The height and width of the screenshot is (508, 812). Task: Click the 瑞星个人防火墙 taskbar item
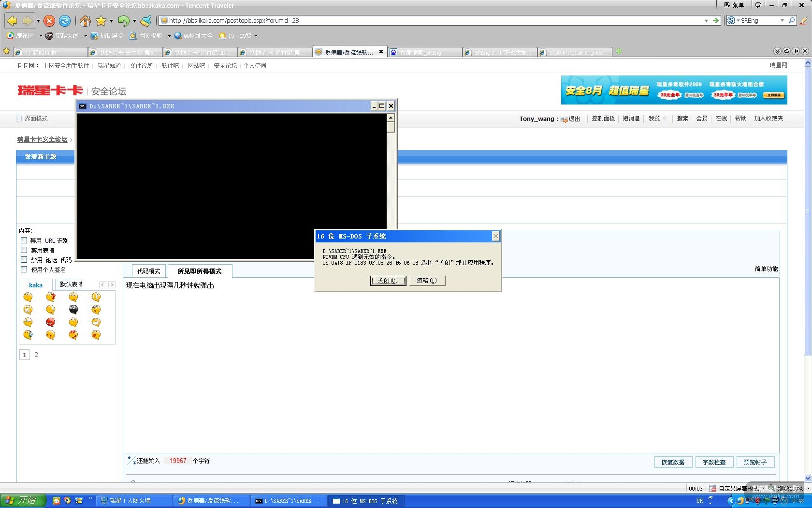(134, 501)
